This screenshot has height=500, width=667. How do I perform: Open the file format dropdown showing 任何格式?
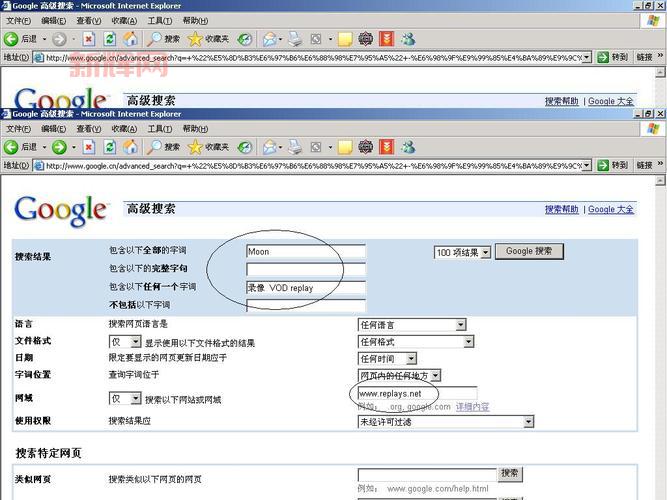click(x=461, y=341)
